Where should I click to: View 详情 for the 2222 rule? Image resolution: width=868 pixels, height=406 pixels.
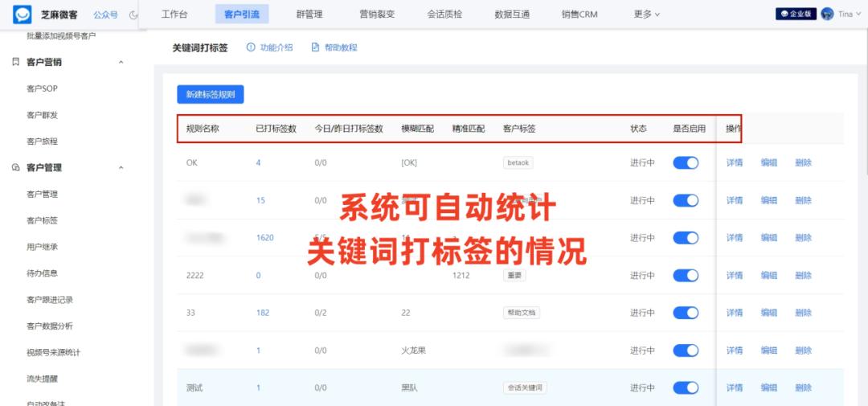[x=735, y=275]
